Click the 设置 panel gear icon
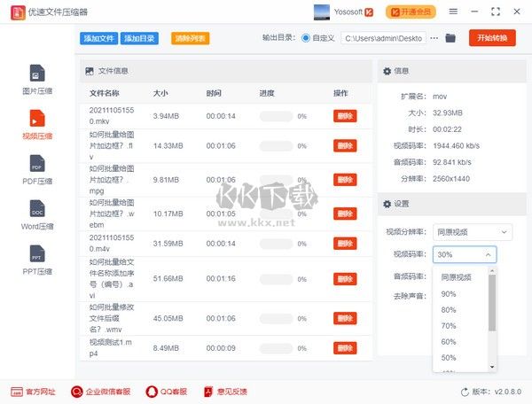532x404 pixels. click(x=387, y=204)
